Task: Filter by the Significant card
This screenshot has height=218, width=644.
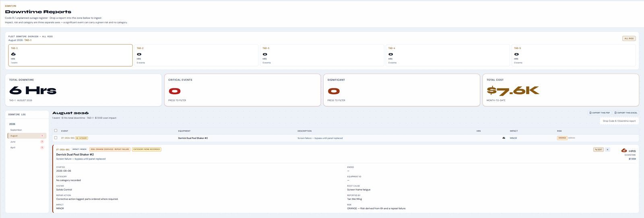Action: (x=402, y=90)
